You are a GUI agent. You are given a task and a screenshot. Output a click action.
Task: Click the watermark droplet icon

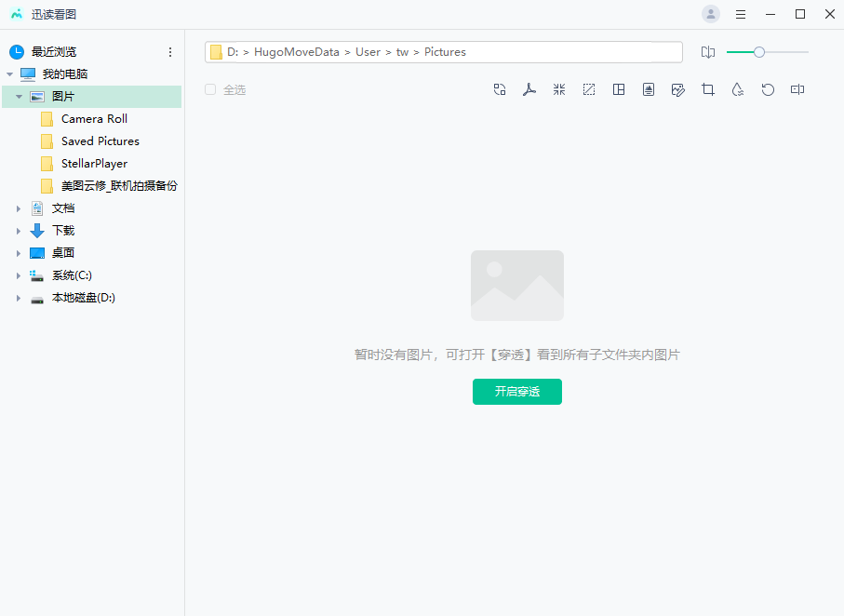tap(738, 89)
